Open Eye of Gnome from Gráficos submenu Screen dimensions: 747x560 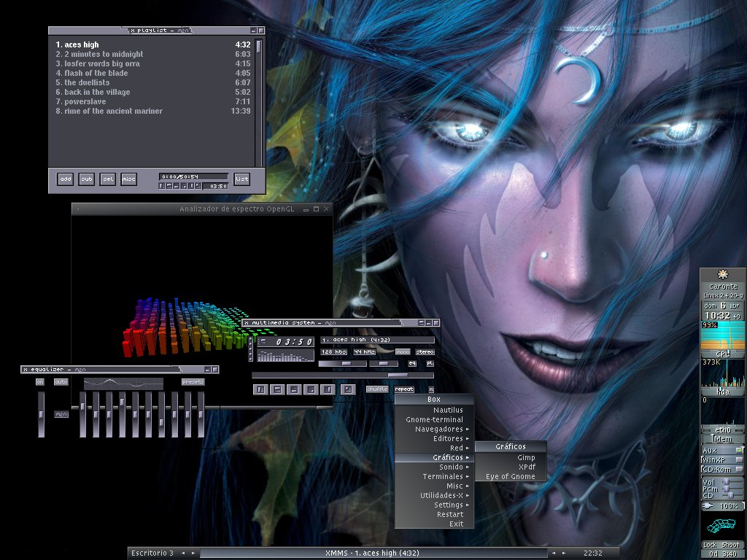tap(511, 477)
